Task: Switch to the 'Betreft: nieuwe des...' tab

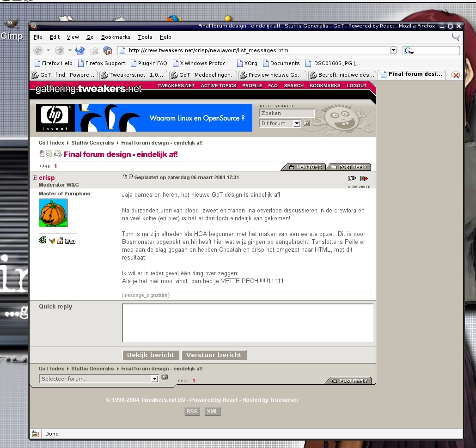Action: (342, 75)
